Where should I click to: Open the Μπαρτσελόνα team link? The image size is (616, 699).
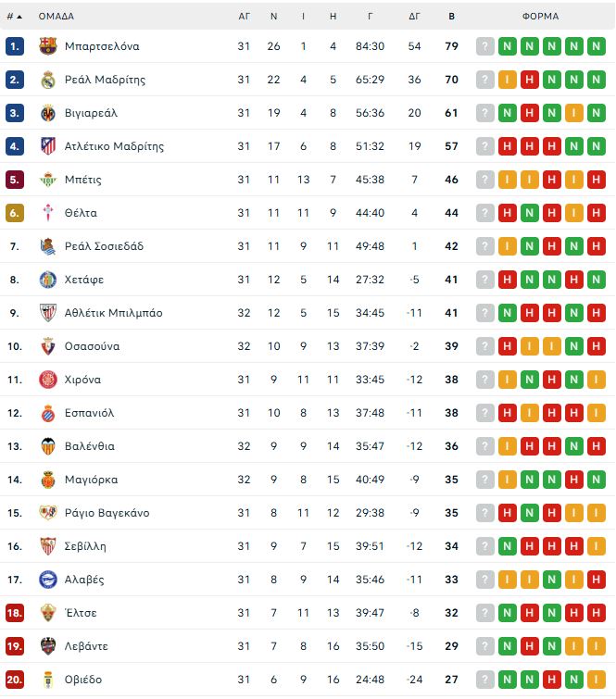(x=102, y=46)
